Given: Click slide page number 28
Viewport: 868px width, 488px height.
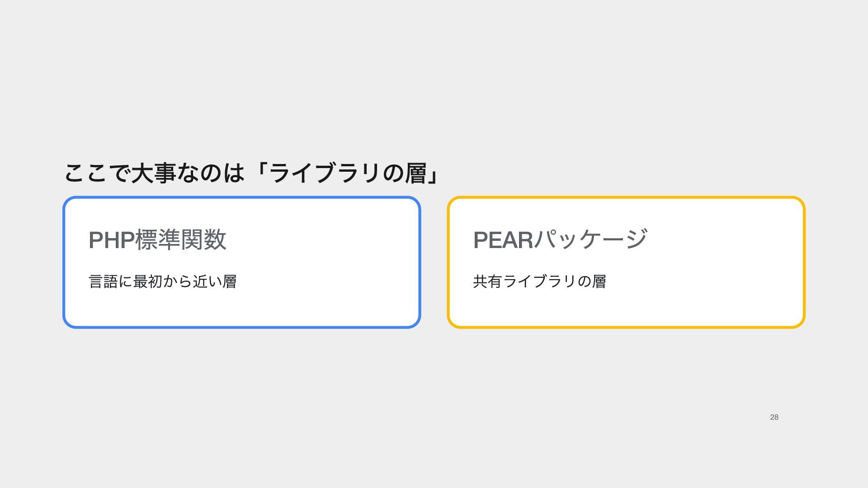Looking at the screenshot, I should coord(774,417).
